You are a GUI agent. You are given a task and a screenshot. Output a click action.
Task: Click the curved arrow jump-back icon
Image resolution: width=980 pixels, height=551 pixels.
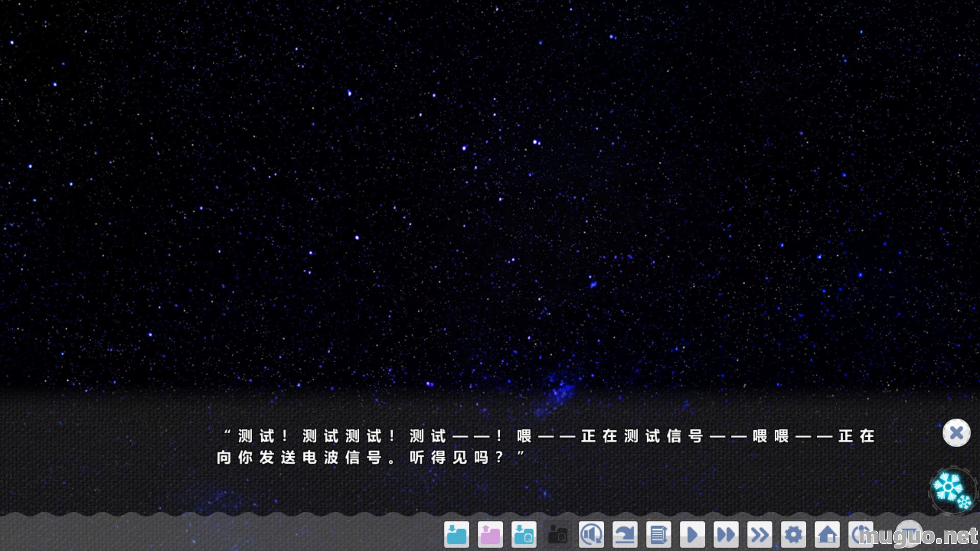click(x=625, y=535)
